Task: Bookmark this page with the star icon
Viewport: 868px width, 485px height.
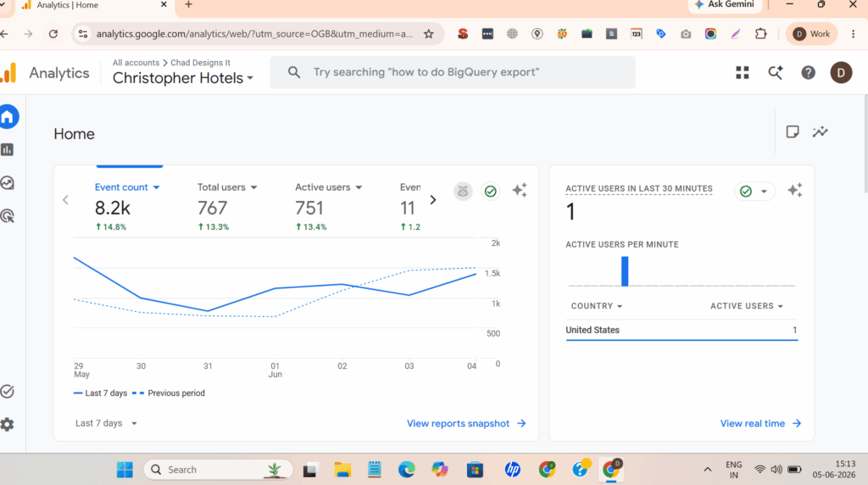Action: click(x=428, y=34)
